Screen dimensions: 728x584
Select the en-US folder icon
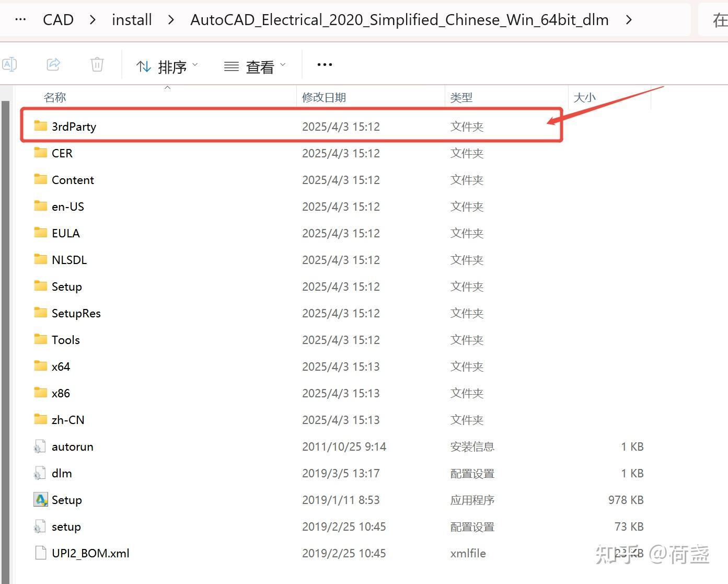click(41, 205)
